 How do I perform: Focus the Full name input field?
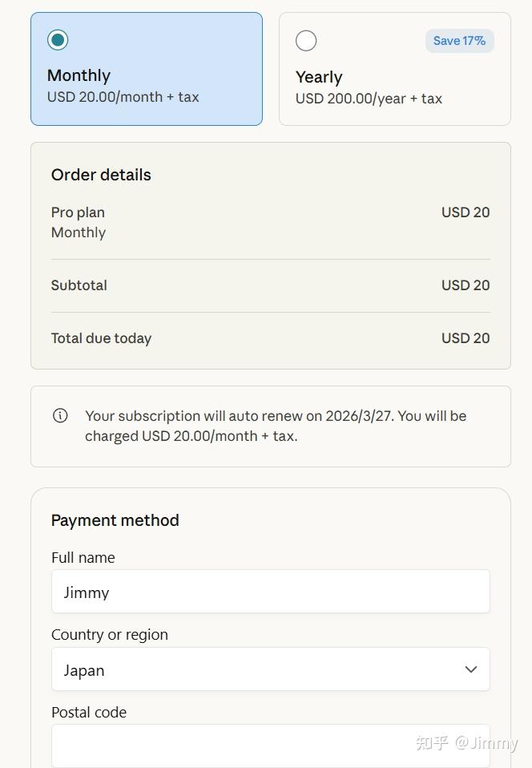[271, 591]
